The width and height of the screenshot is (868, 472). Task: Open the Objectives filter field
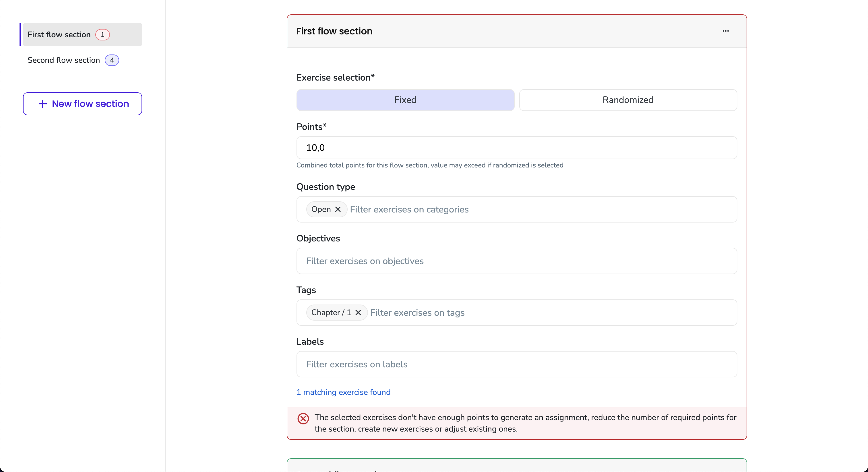(x=517, y=261)
